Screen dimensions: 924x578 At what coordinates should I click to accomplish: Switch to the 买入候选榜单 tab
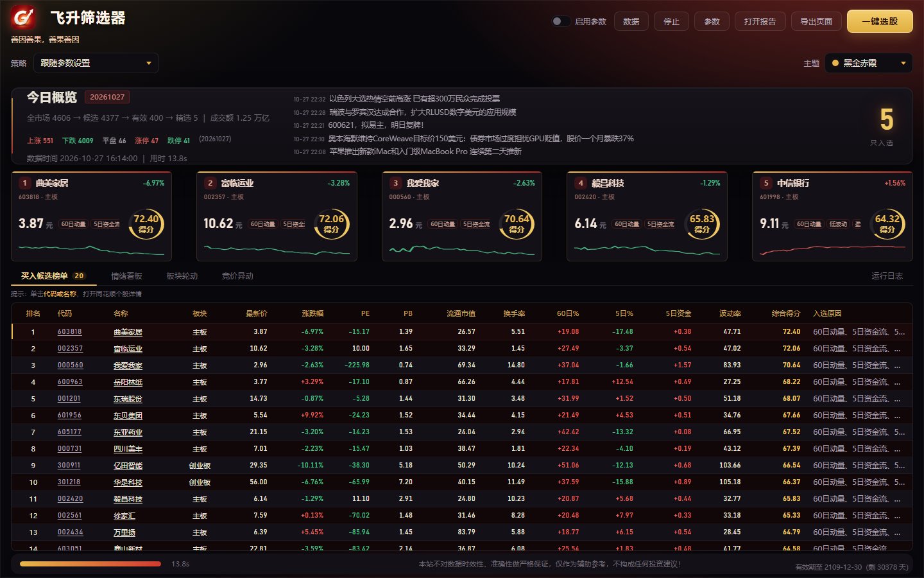pos(53,276)
